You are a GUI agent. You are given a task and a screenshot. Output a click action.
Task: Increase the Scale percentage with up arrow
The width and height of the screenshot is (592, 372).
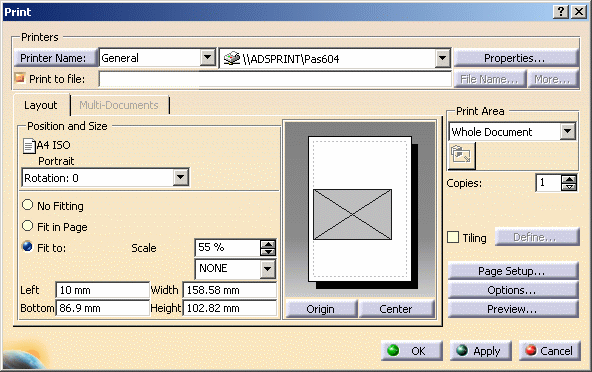pos(268,244)
